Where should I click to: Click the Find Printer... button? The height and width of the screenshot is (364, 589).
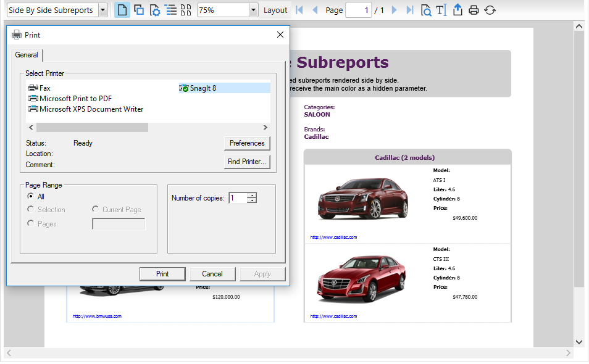[247, 162]
